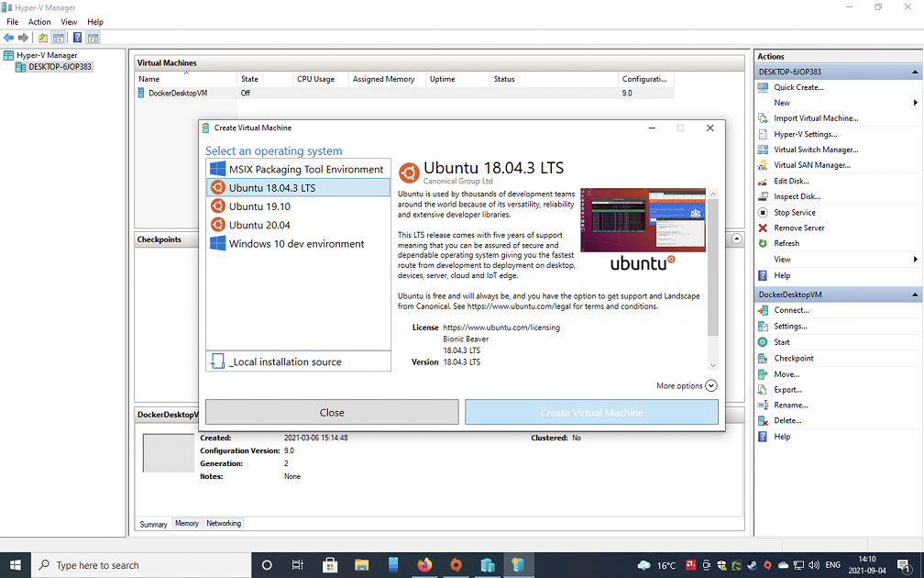Open the Action menu
The width and height of the screenshot is (924, 578).
pyautogui.click(x=39, y=22)
